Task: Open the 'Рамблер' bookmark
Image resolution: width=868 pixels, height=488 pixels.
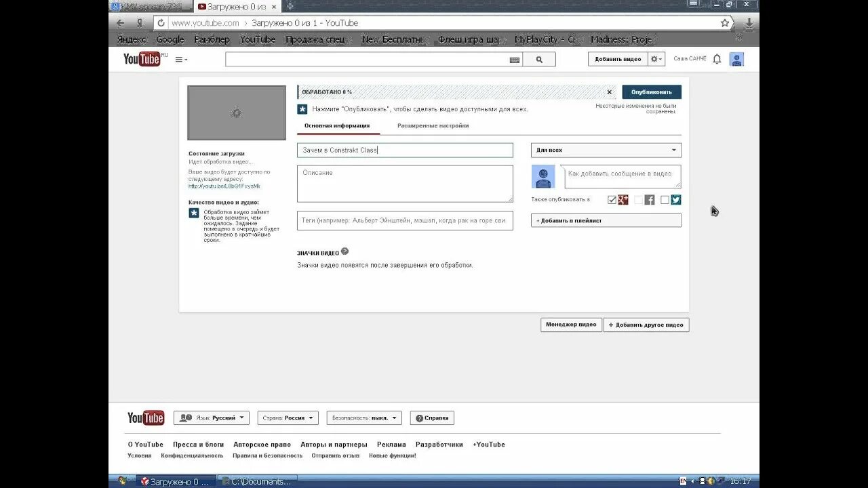Action: point(212,39)
